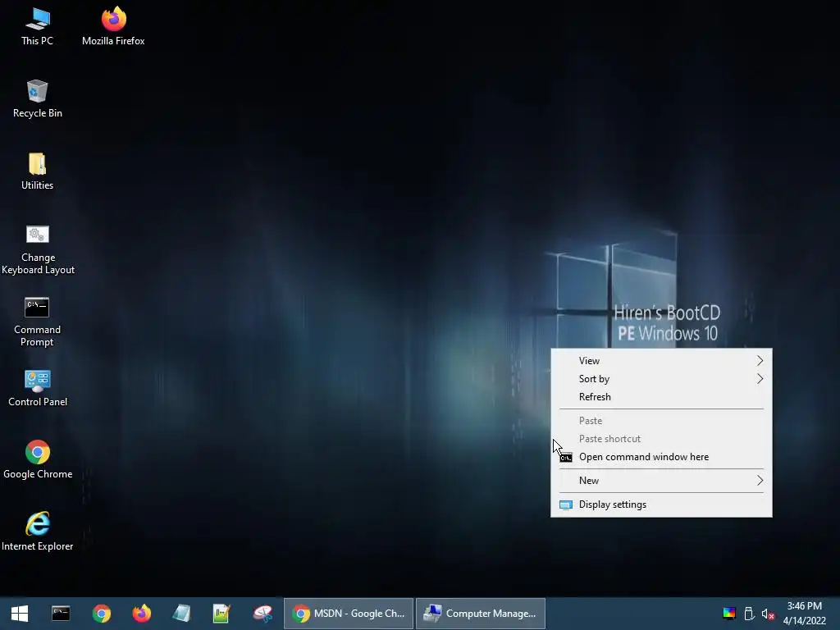Open the taskbar clock showing 3:46 PM
The image size is (840, 630).
(804, 614)
